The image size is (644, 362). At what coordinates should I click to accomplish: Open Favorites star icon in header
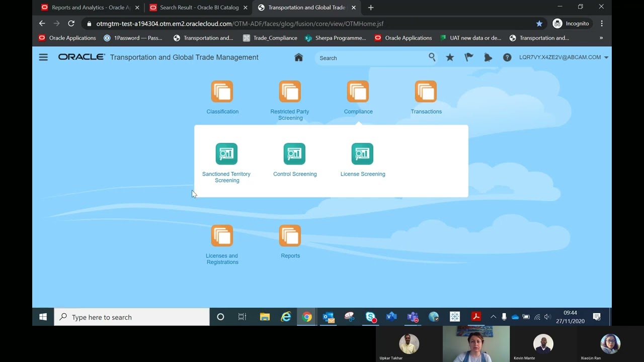point(450,57)
